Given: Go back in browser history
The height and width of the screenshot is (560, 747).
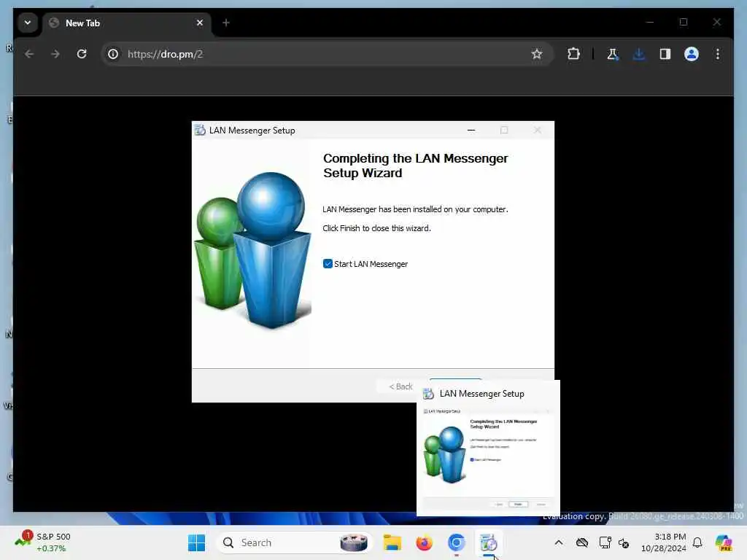Looking at the screenshot, I should [x=29, y=54].
